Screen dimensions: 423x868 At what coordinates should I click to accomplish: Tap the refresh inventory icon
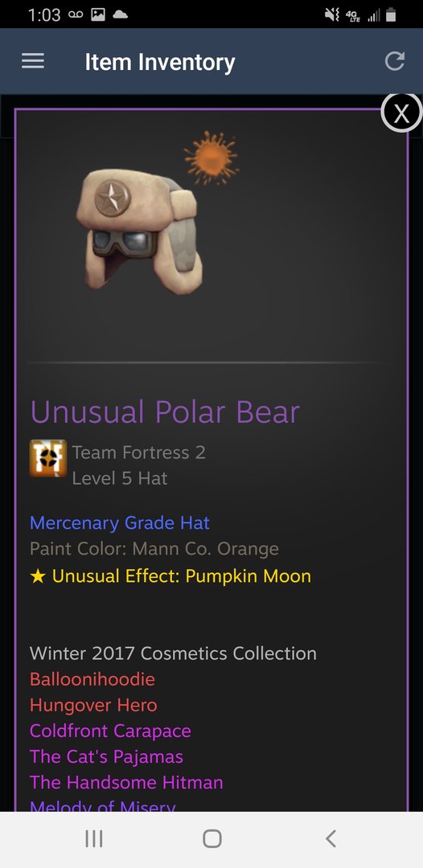click(x=395, y=61)
